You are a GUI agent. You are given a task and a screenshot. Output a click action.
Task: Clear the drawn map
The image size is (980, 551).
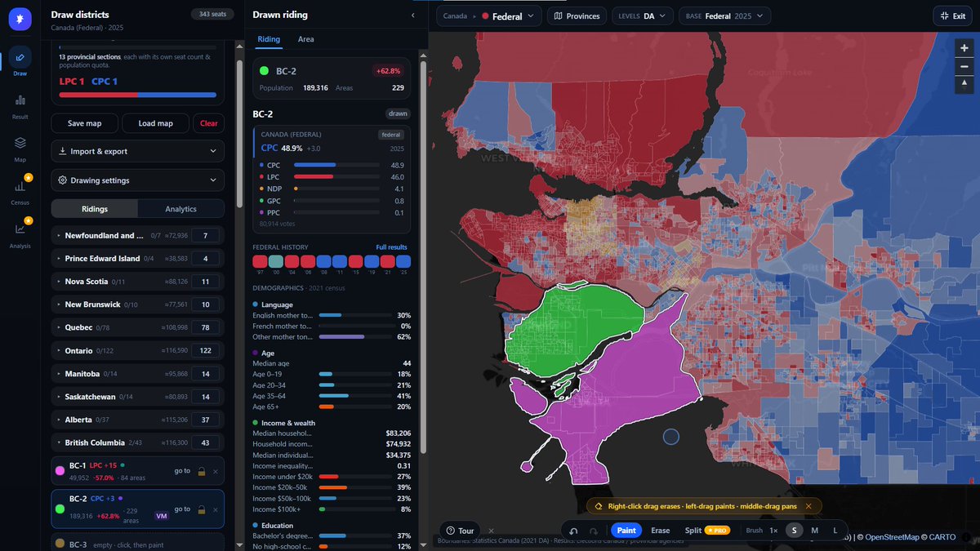pos(208,123)
